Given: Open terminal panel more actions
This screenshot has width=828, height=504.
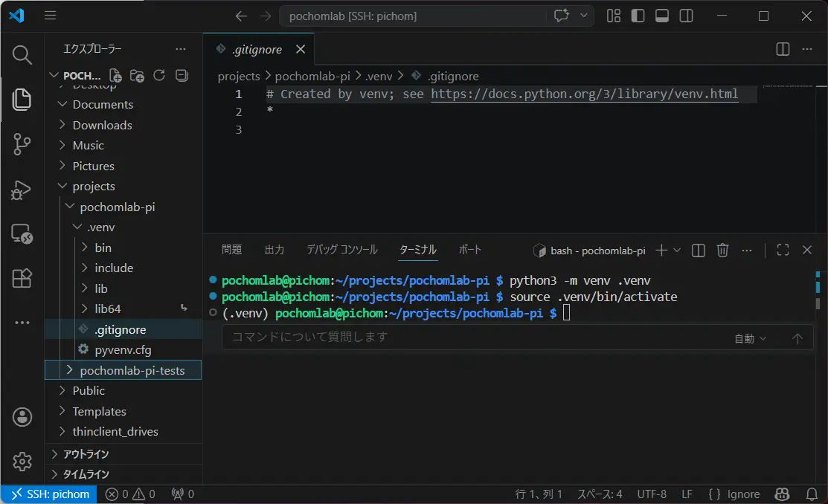Looking at the screenshot, I should [746, 251].
